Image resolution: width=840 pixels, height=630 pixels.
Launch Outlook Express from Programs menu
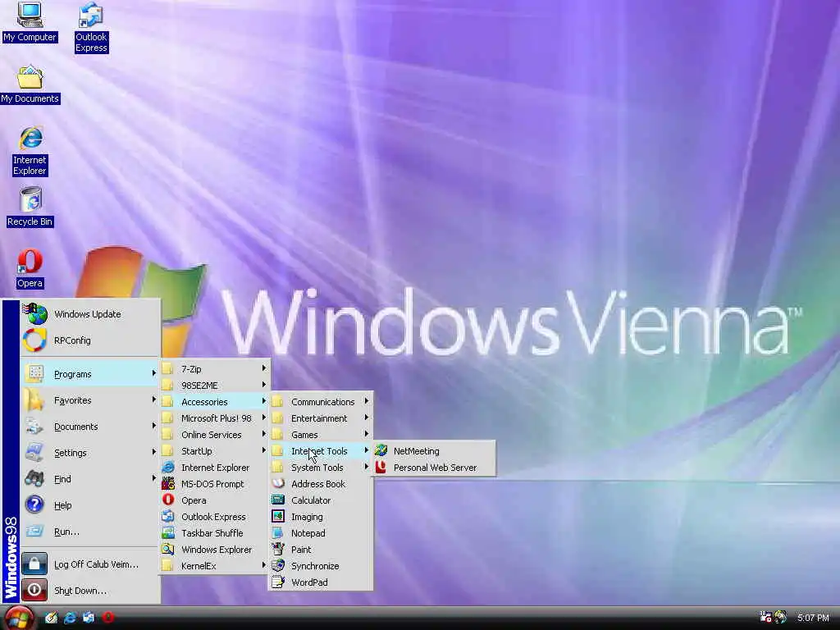[x=214, y=517]
